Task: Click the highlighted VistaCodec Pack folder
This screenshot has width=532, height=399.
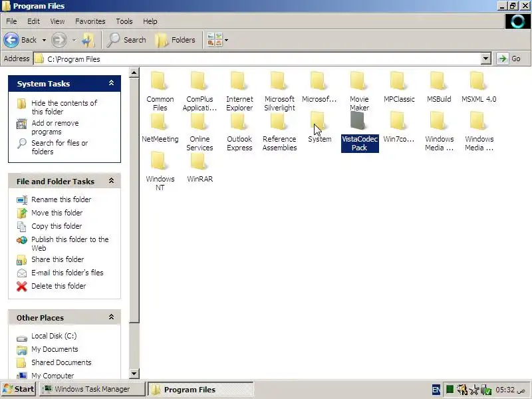Action: coord(360,132)
